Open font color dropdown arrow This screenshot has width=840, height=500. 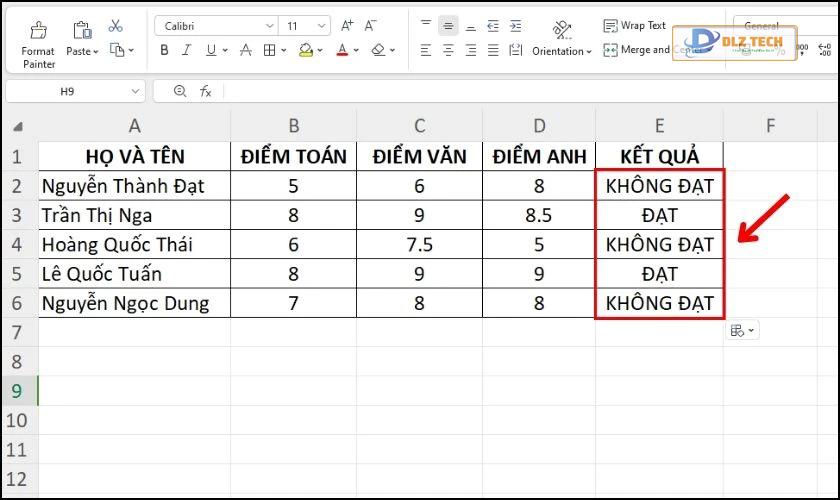(x=356, y=50)
